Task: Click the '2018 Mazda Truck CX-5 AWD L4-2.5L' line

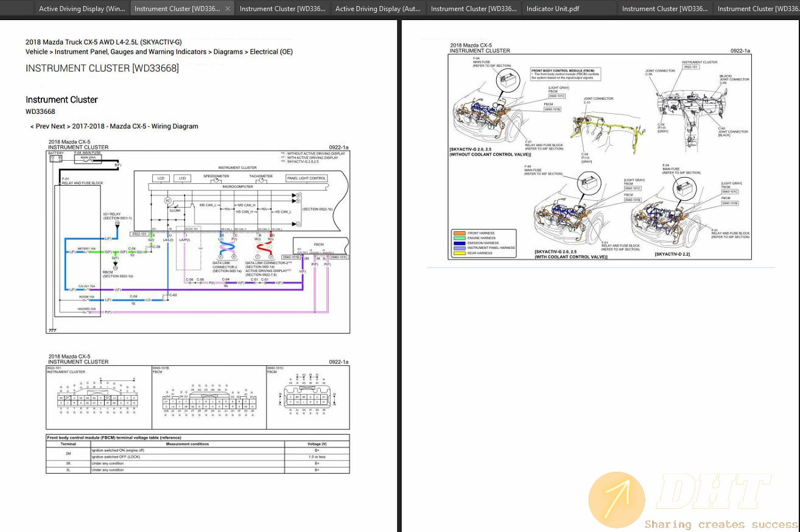Action: click(104, 42)
